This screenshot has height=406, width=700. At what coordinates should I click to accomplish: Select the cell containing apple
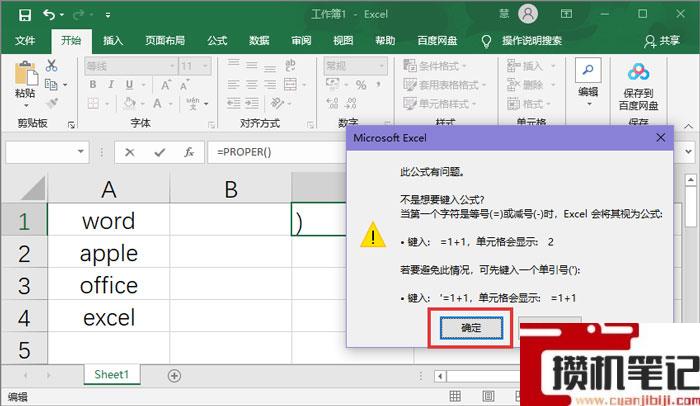coord(108,254)
